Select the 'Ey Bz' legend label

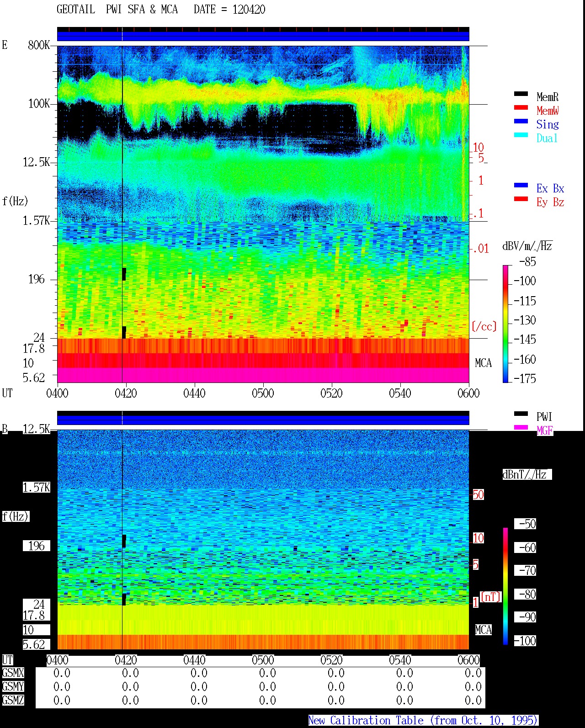click(x=550, y=202)
